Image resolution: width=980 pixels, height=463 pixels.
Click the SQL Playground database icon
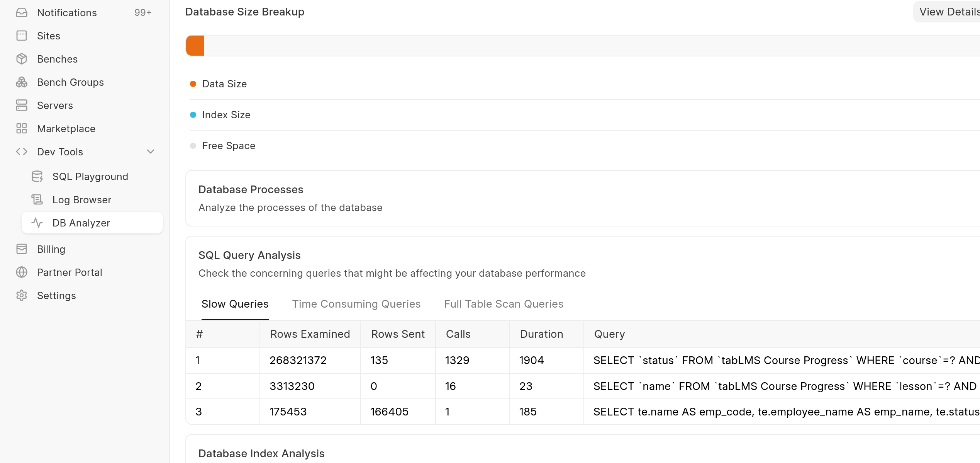point(37,177)
